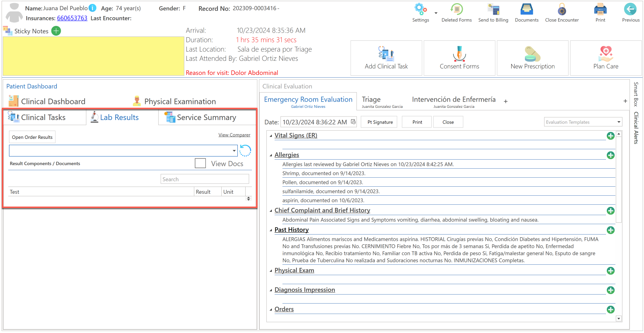Click the Print printer icon in the top toolbar
The image size is (644, 333).
600,9
